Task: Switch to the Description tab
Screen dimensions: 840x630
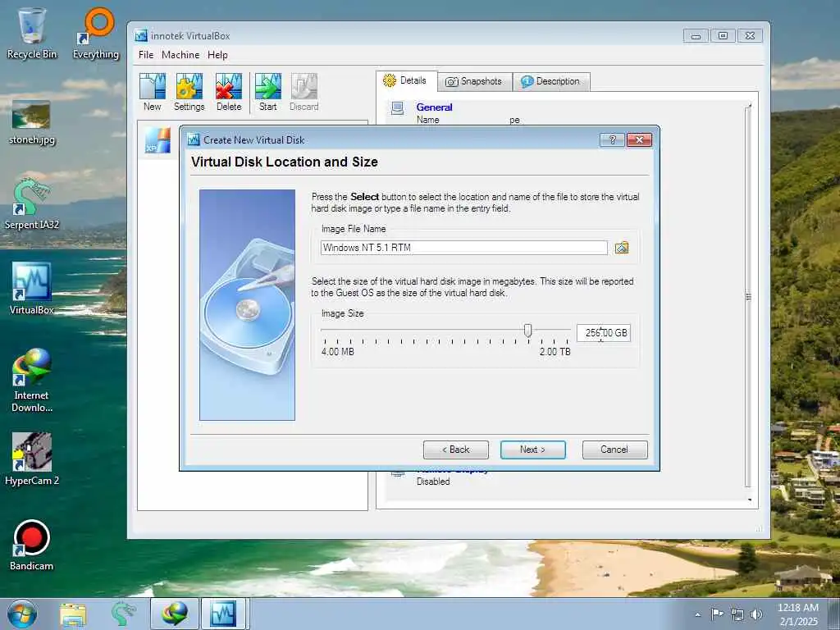Action: pyautogui.click(x=551, y=81)
